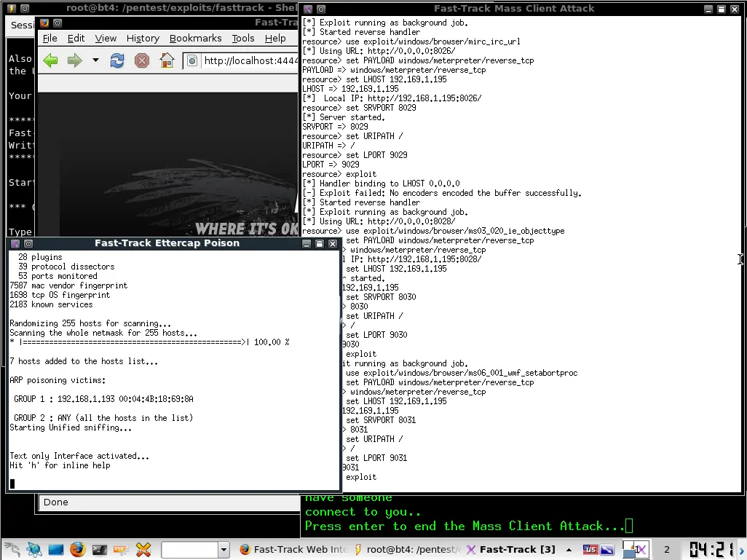Viewport: 747px width, 560px height.
Task: Click 'use exploit/windows/browser/ms06_001_wmf_setabortproc' line
Action: tap(462, 373)
